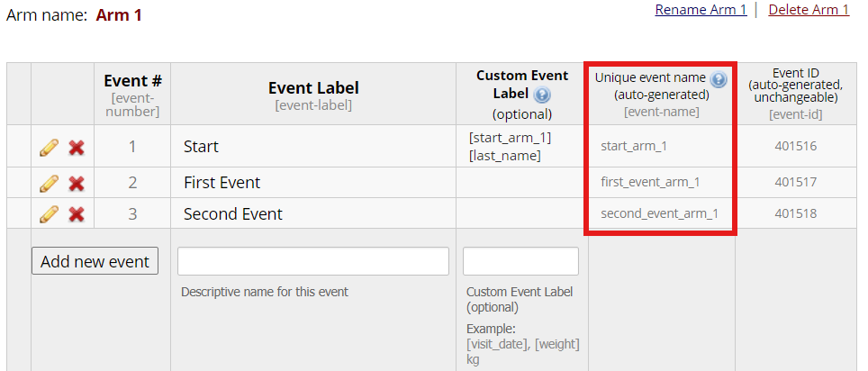This screenshot has height=371, width=868.
Task: Delete First Event using the red X
Action: [x=77, y=183]
